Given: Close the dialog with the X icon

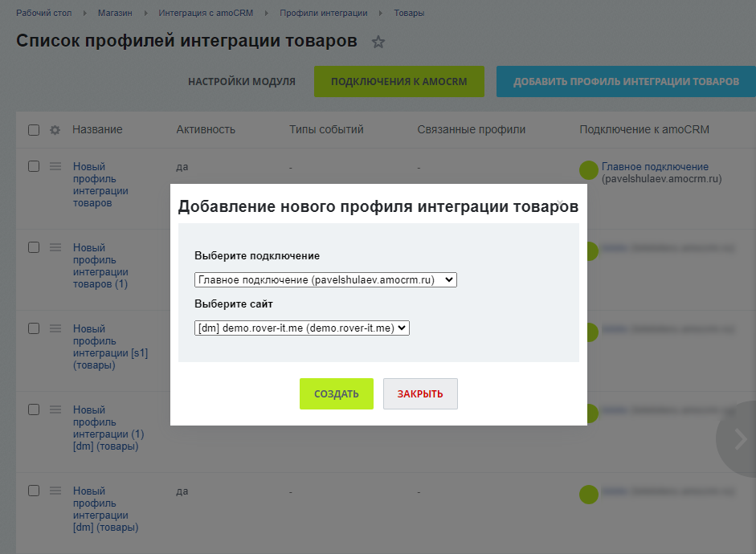Looking at the screenshot, I should (x=560, y=203).
